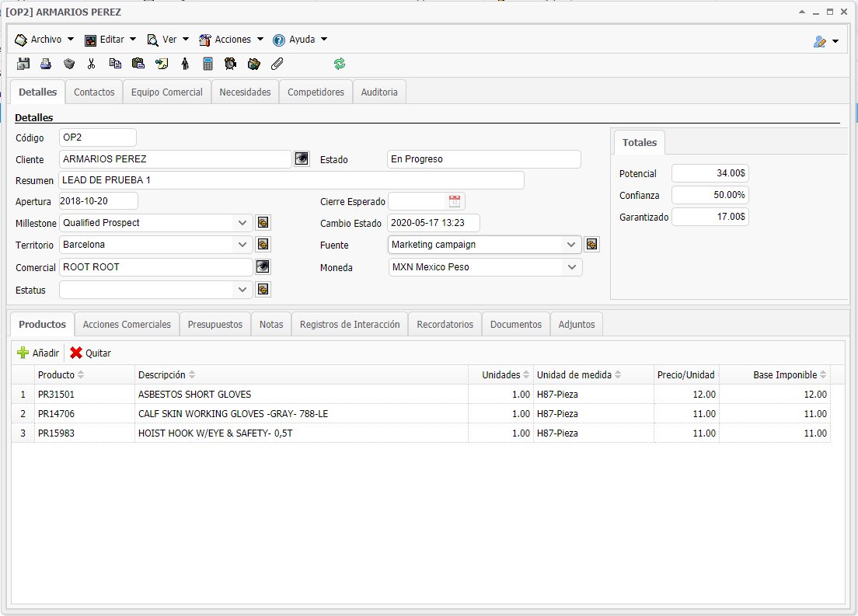The height and width of the screenshot is (616, 858).
Task: Click the save floppy disk icon
Action: [23, 64]
